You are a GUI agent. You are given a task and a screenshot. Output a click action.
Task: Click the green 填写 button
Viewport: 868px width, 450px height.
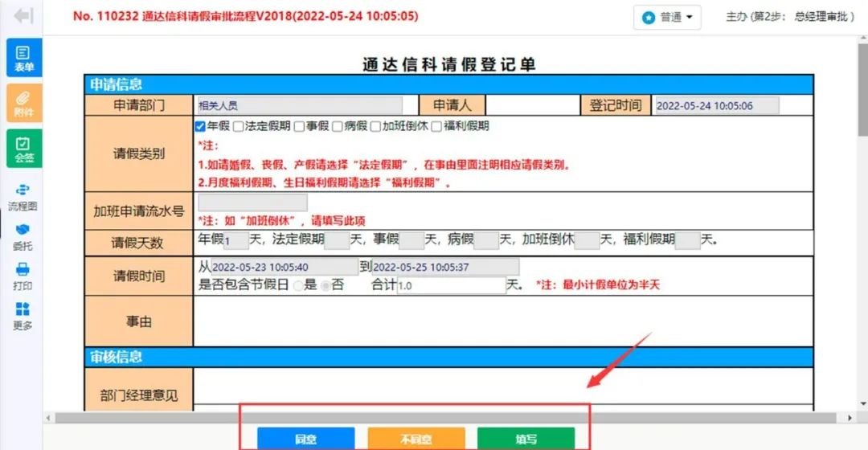(x=526, y=439)
